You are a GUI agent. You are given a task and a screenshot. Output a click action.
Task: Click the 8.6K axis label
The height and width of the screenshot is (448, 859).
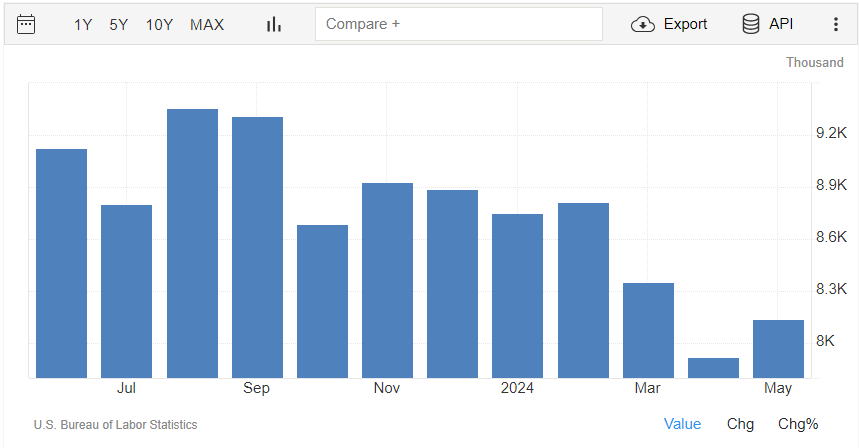831,237
